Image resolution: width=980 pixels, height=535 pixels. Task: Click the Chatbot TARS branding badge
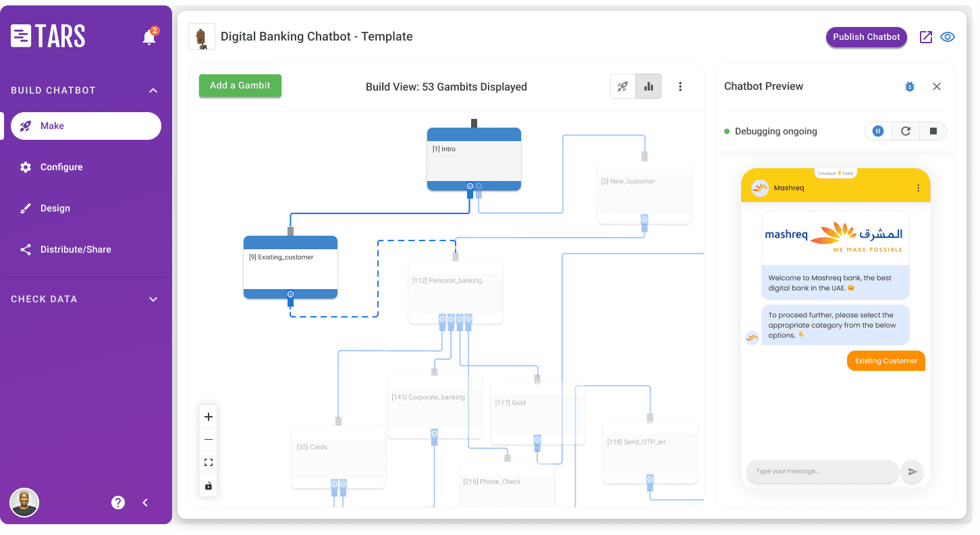[x=836, y=174]
